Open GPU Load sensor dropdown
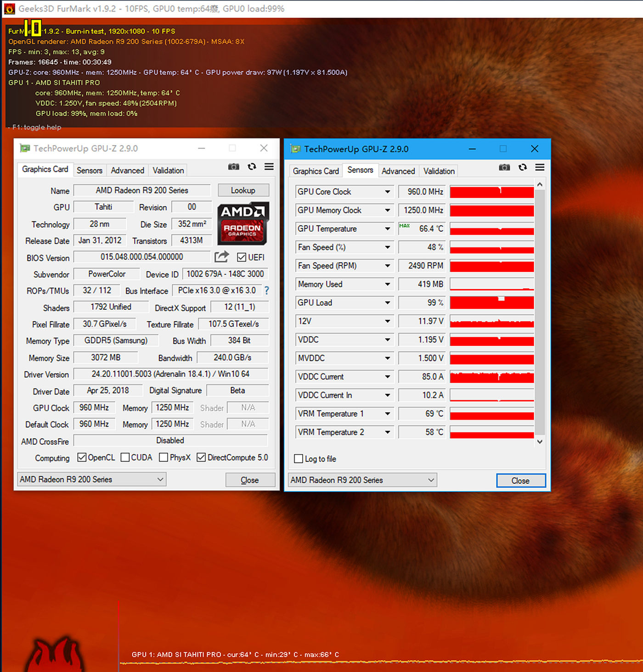The width and height of the screenshot is (643, 672). pos(388,303)
